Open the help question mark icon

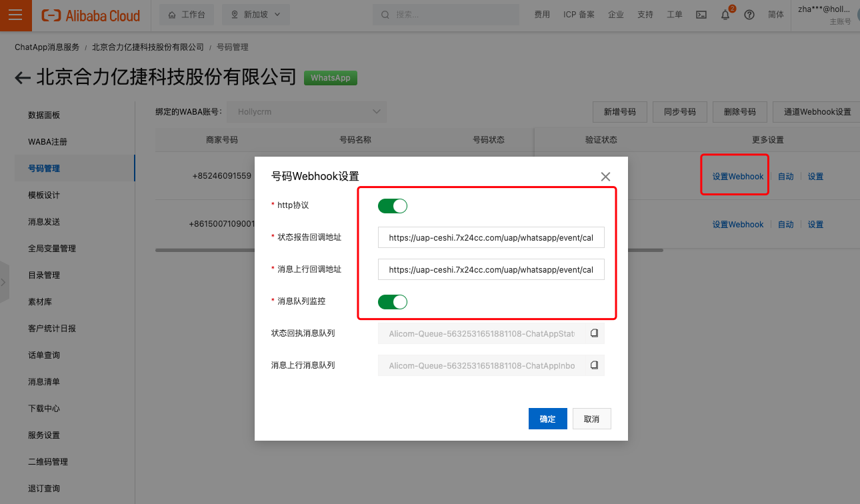(x=749, y=15)
